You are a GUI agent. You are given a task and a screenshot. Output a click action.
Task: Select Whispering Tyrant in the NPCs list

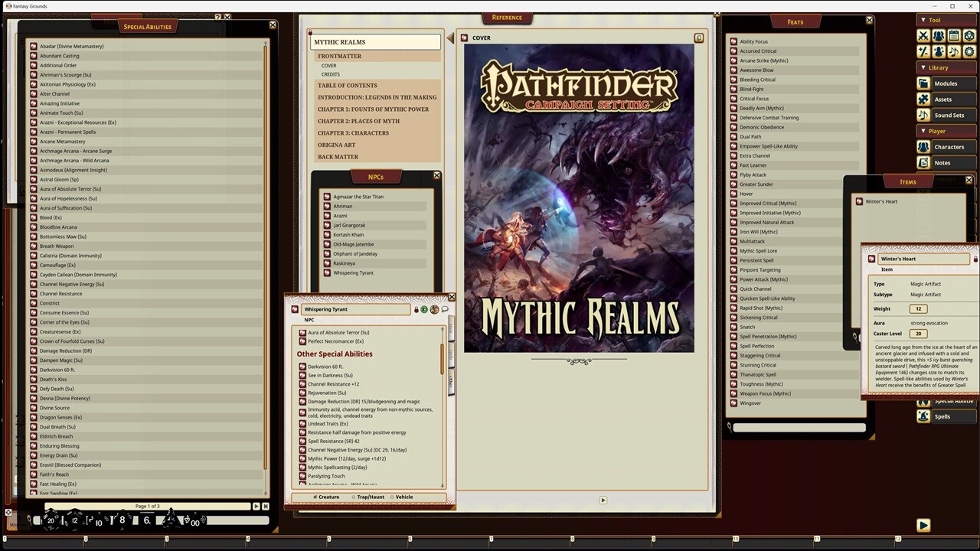pos(353,272)
